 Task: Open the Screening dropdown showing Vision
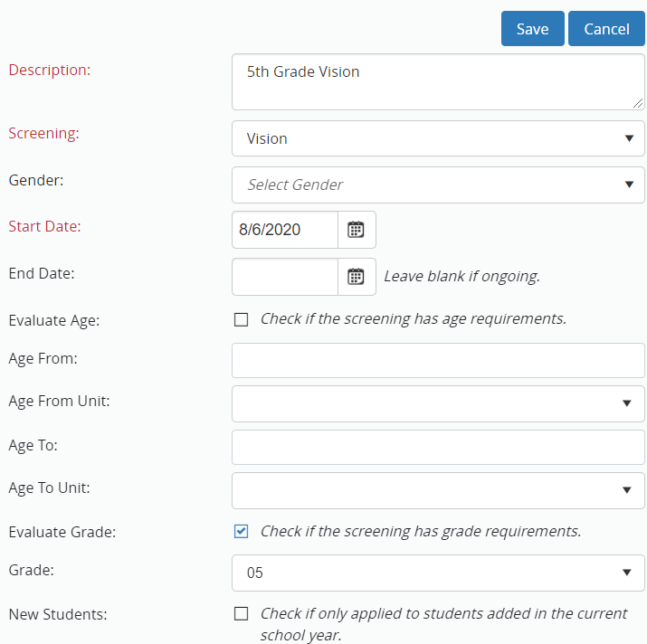tap(438, 138)
